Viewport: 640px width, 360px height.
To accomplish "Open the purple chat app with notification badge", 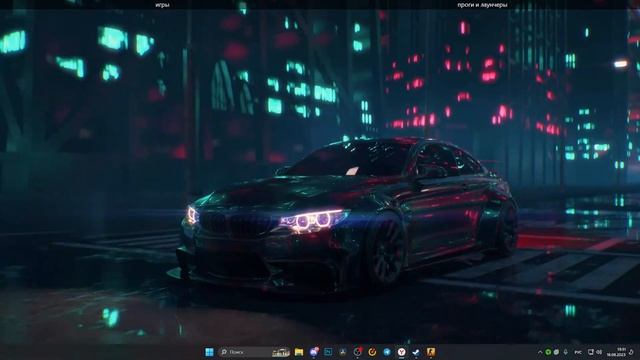I will [x=314, y=352].
